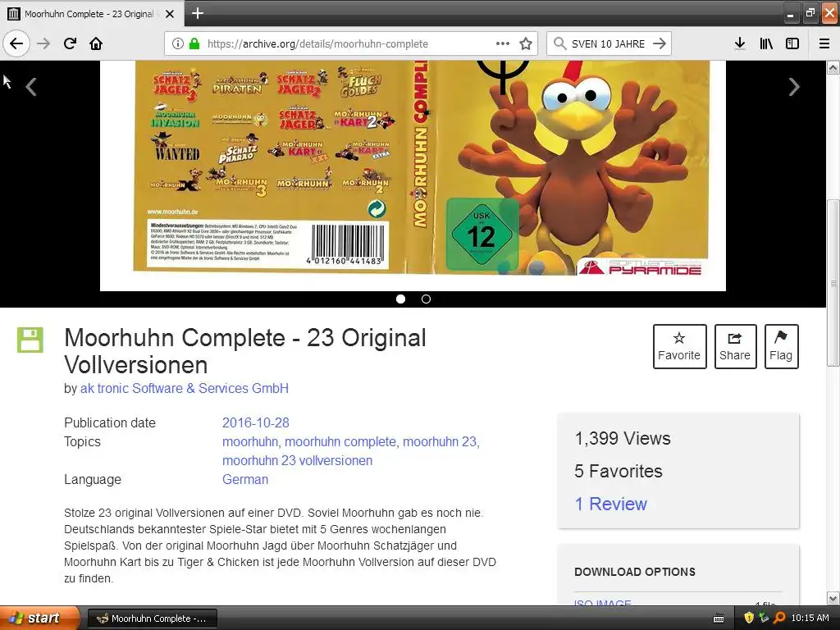Click the DOWNLOAD OPTIONS heading
The width and height of the screenshot is (840, 630).
[635, 572]
